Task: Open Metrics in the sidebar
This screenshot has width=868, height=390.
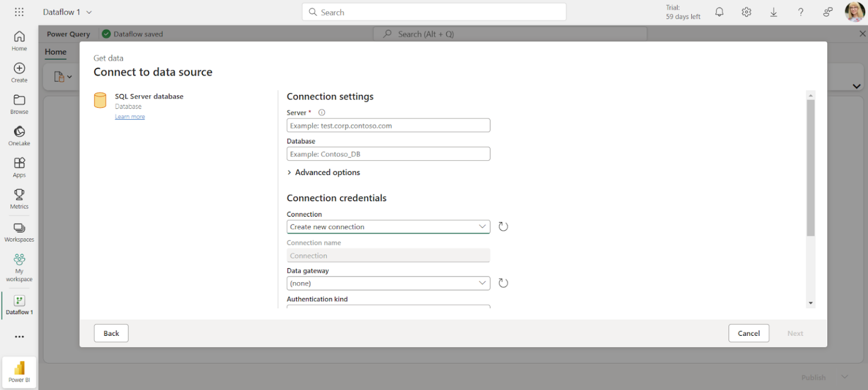Action: [19, 199]
